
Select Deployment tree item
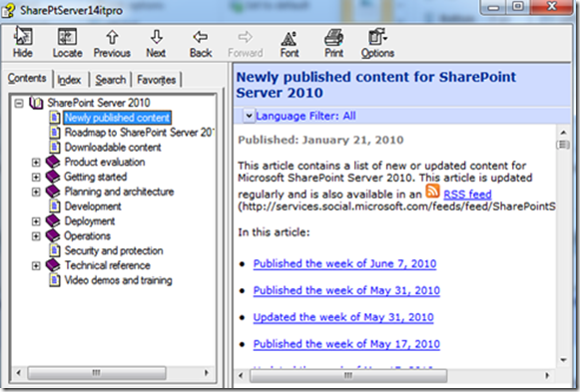point(90,221)
